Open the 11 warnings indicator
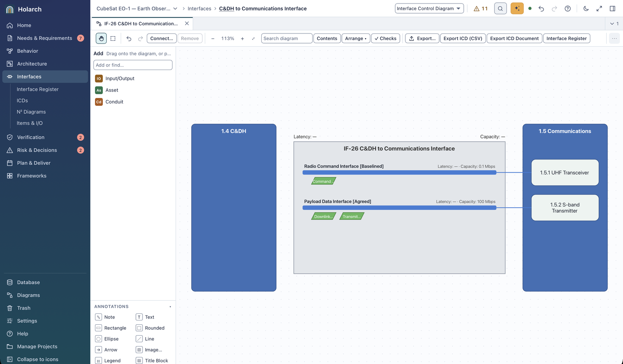This screenshot has height=364, width=623. 480,9
